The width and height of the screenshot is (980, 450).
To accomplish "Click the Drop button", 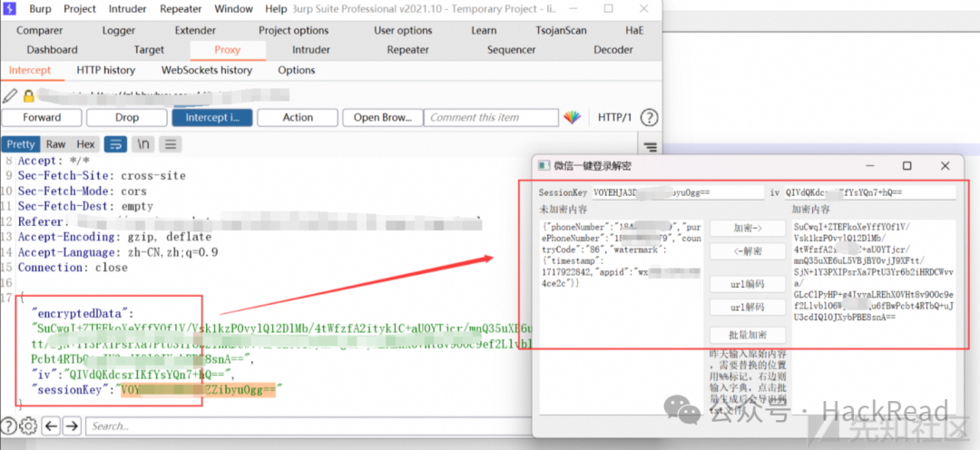I will [x=127, y=118].
